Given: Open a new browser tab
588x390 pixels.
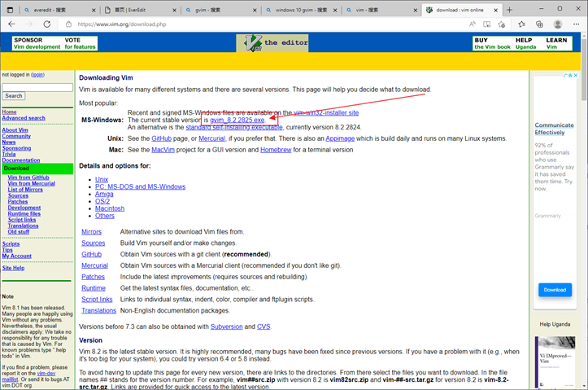Looking at the screenshot, I should point(509,10).
